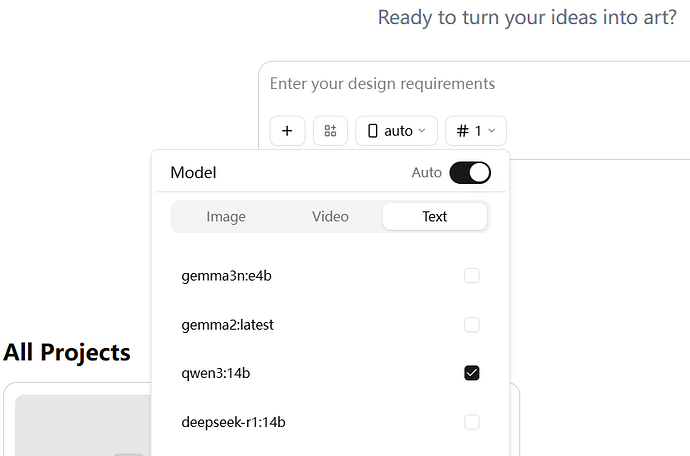Click the qwen3:14b model name
Screen dimensions: 690x456
[216, 373]
